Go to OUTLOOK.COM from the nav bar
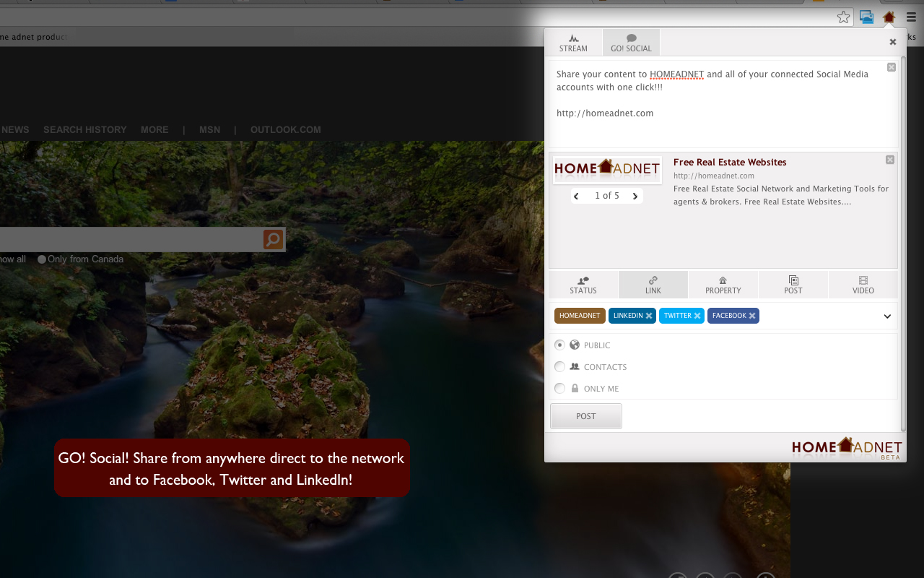The height and width of the screenshot is (578, 924). [x=286, y=130]
